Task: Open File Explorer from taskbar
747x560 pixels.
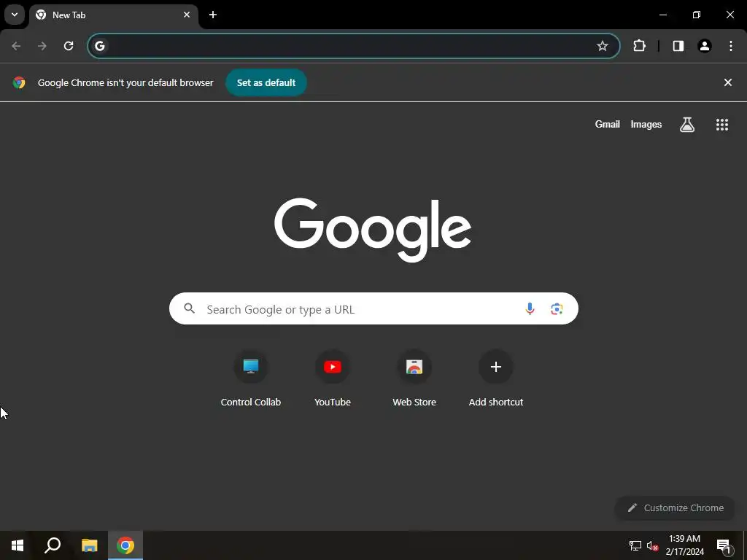Action: [89, 545]
